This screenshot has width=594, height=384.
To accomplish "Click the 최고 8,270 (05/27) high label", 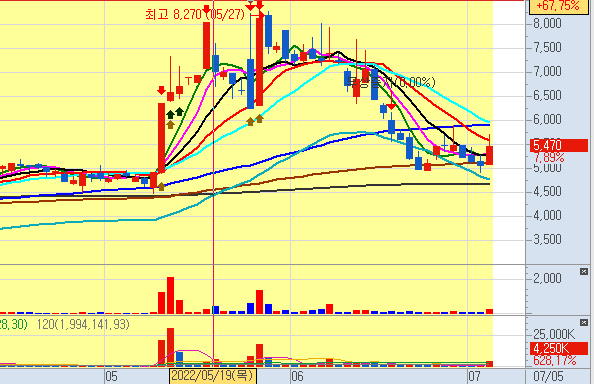I will 195,15.
